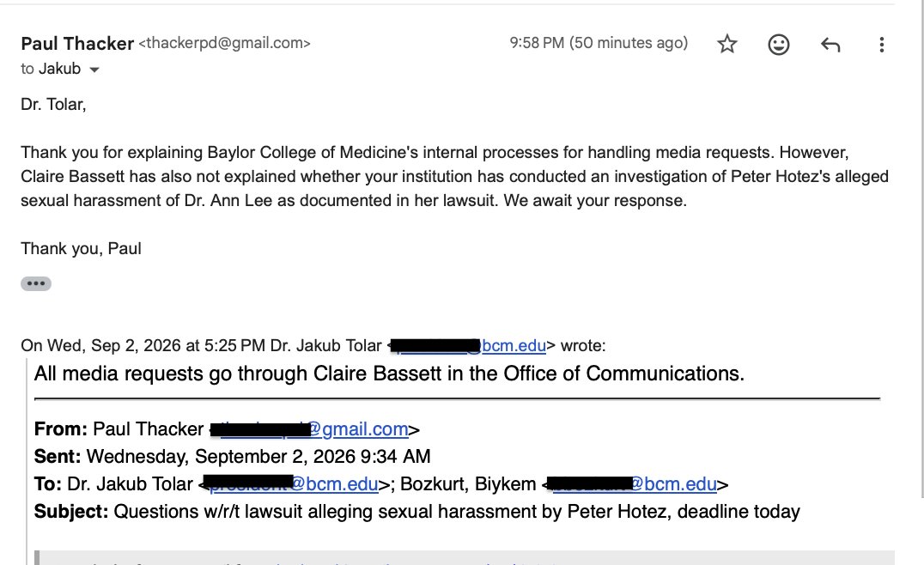Select the quoted text about Claire Bassett
This screenshot has height=565, width=924.
click(x=389, y=374)
